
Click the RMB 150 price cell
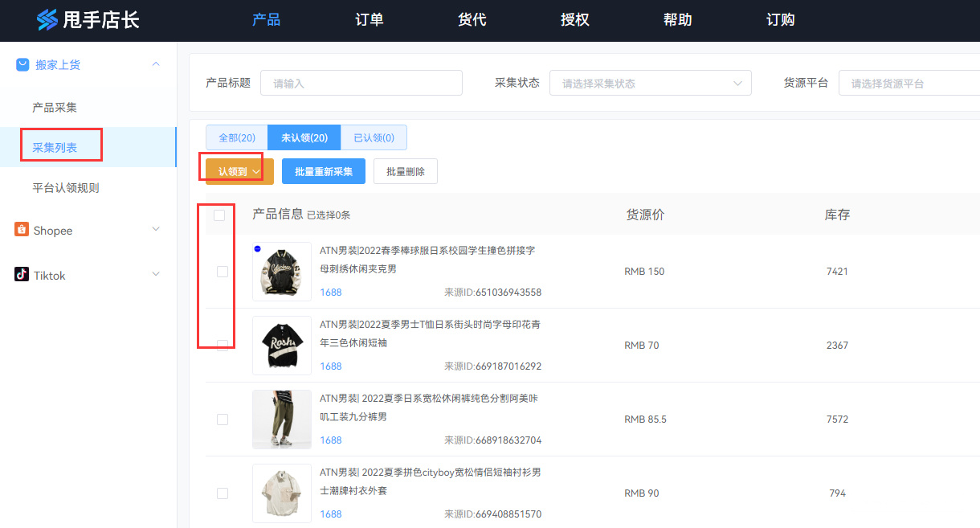point(644,272)
